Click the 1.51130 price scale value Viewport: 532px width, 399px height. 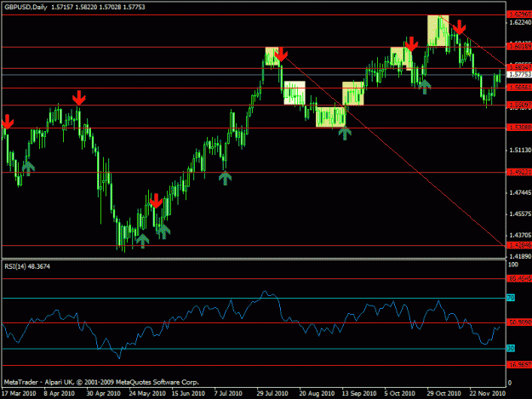click(520, 150)
